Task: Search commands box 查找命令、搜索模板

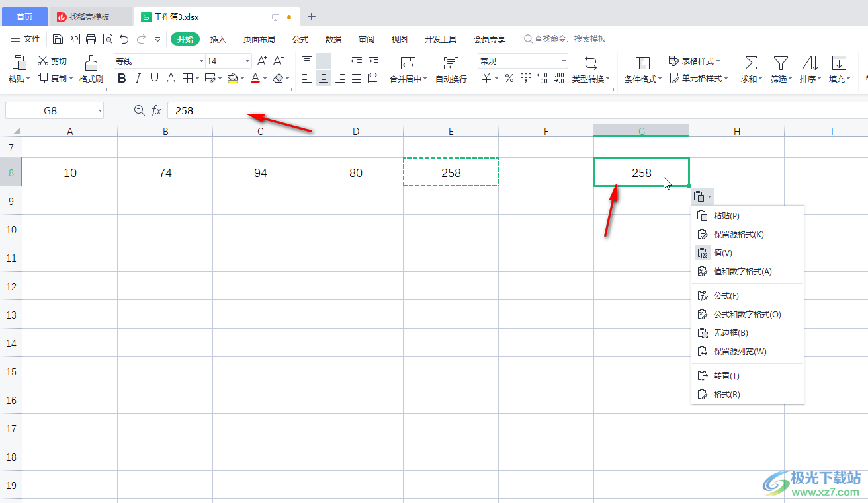Action: pos(565,39)
